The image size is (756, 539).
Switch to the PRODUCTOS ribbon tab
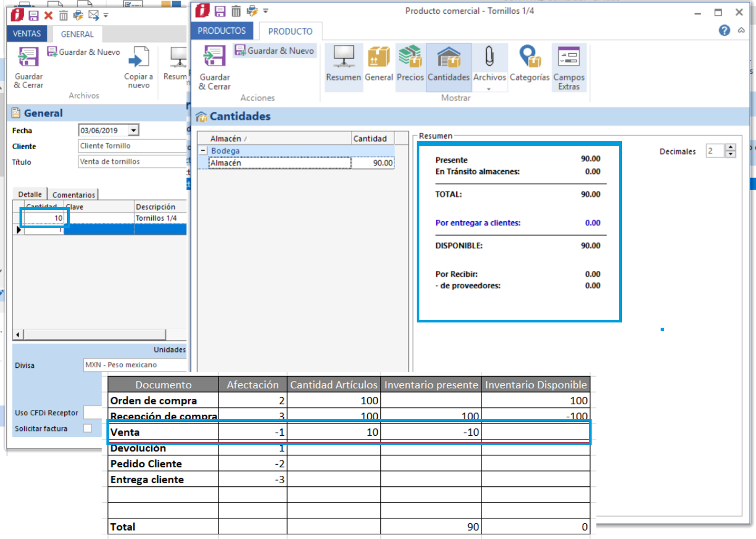(x=222, y=31)
